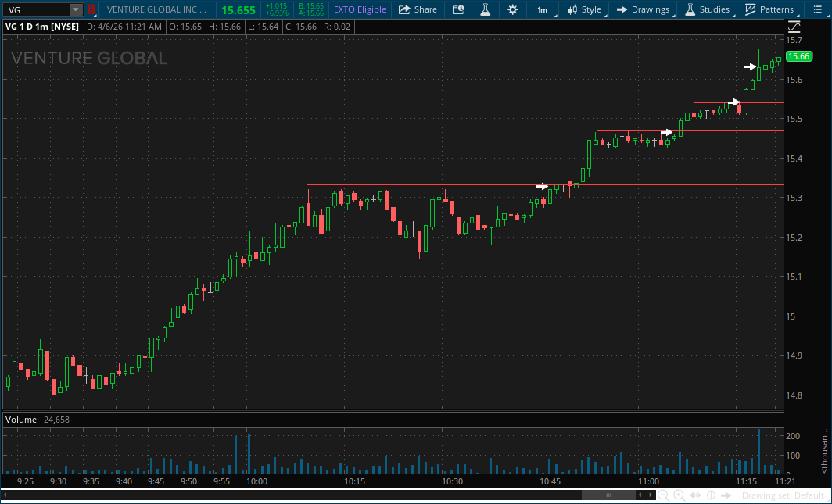The width and height of the screenshot is (832, 504).
Task: Open the Studies menu
Action: (708, 9)
